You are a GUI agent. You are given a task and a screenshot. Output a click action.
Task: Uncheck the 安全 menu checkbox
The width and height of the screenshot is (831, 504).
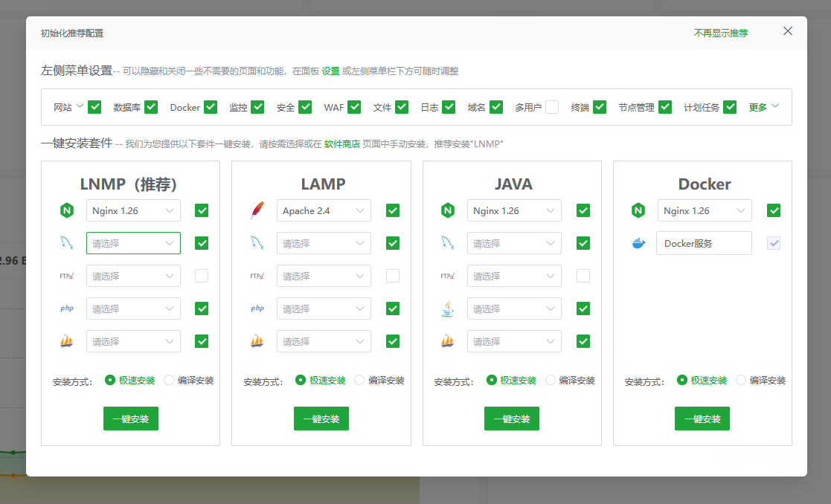pos(305,107)
